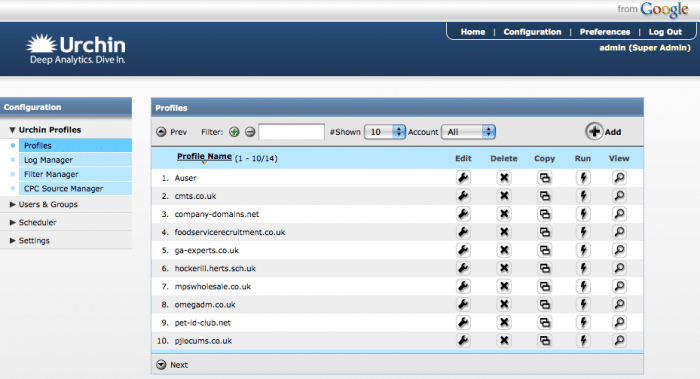Run the pet-id-club.net profile
The height and width of the screenshot is (379, 700).
pos(583,322)
